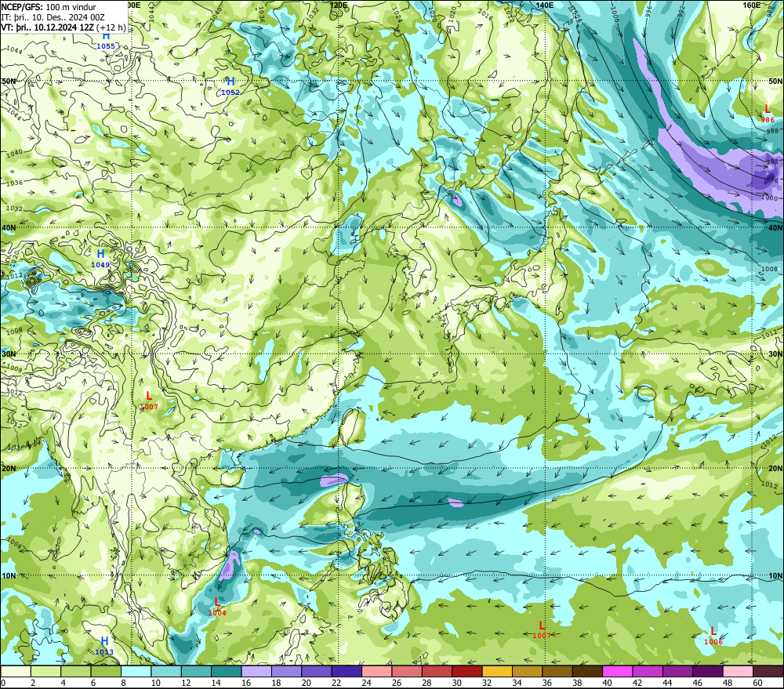Click the high pressure marker H 1052
This screenshot has height=689, width=784.
click(230, 86)
